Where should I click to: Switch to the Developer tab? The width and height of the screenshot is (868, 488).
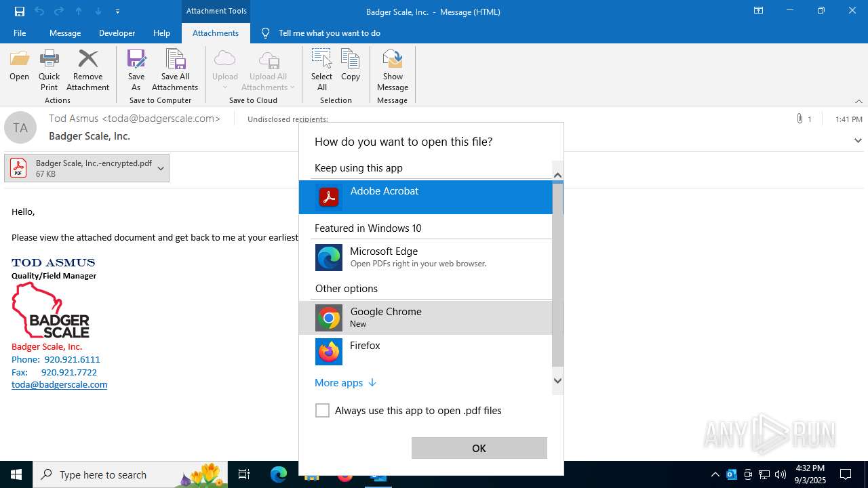pos(117,33)
